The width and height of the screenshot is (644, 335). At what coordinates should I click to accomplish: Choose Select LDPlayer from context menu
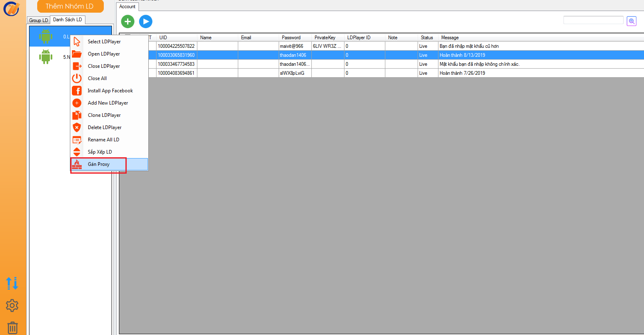pos(110,42)
